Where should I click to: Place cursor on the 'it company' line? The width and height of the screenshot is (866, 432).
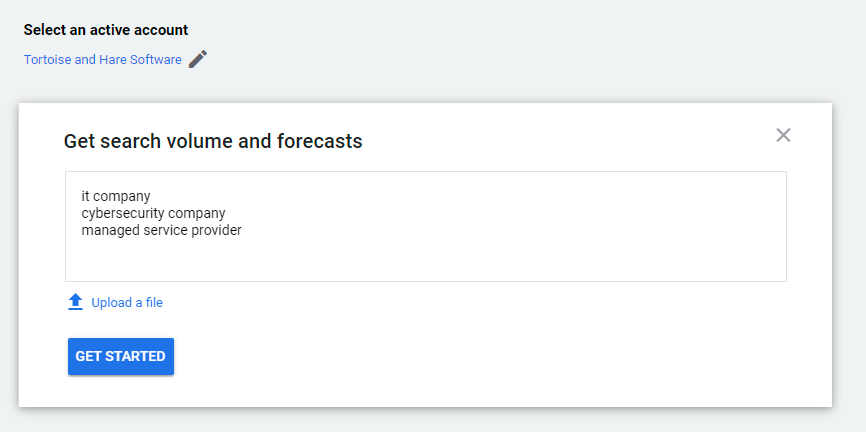click(116, 196)
